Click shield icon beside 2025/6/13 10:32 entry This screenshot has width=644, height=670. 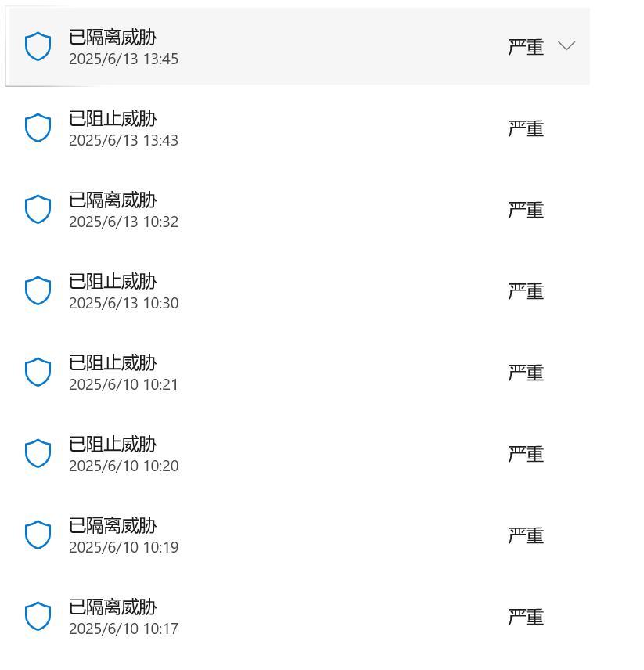[38, 210]
